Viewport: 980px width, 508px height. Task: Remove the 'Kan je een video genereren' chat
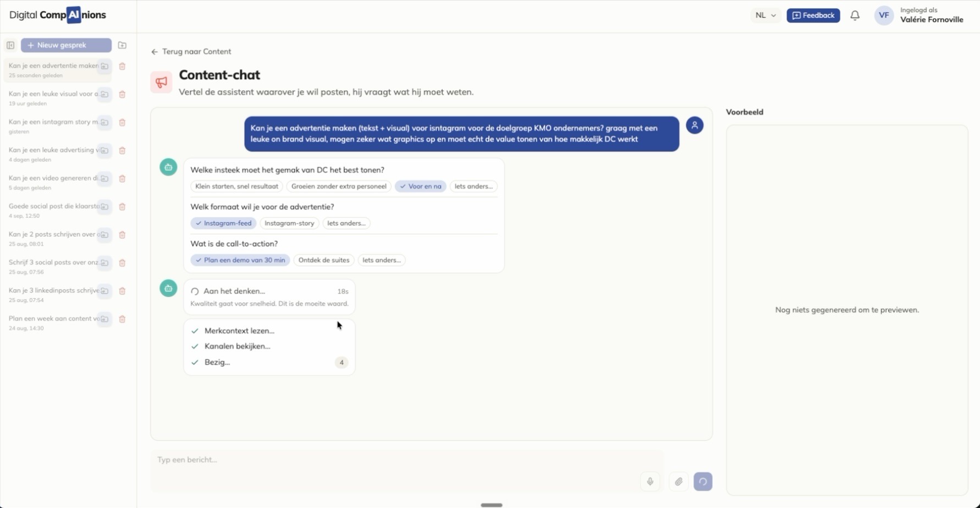pos(122,178)
